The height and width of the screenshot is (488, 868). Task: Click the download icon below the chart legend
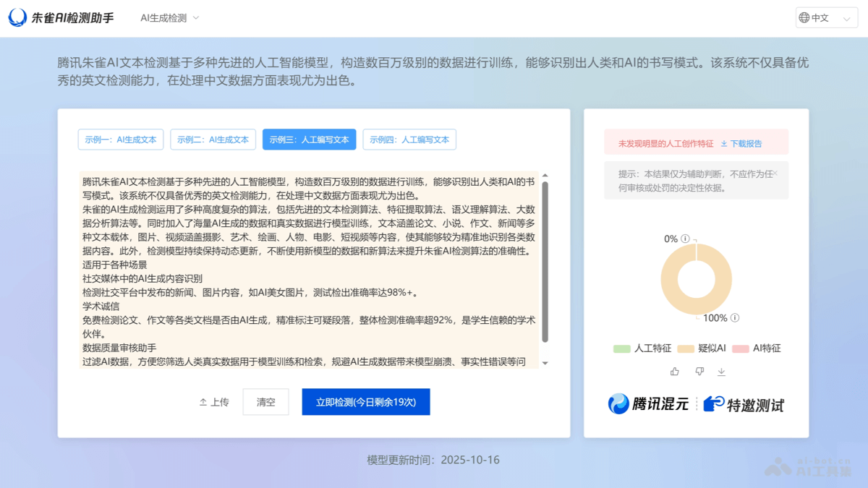721,371
